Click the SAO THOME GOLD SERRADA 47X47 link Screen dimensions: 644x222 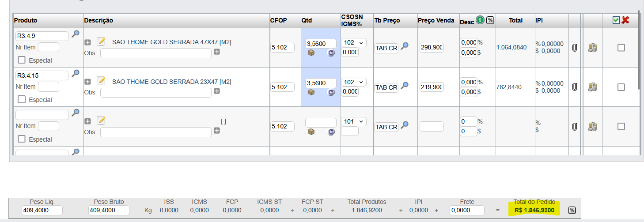(171, 42)
